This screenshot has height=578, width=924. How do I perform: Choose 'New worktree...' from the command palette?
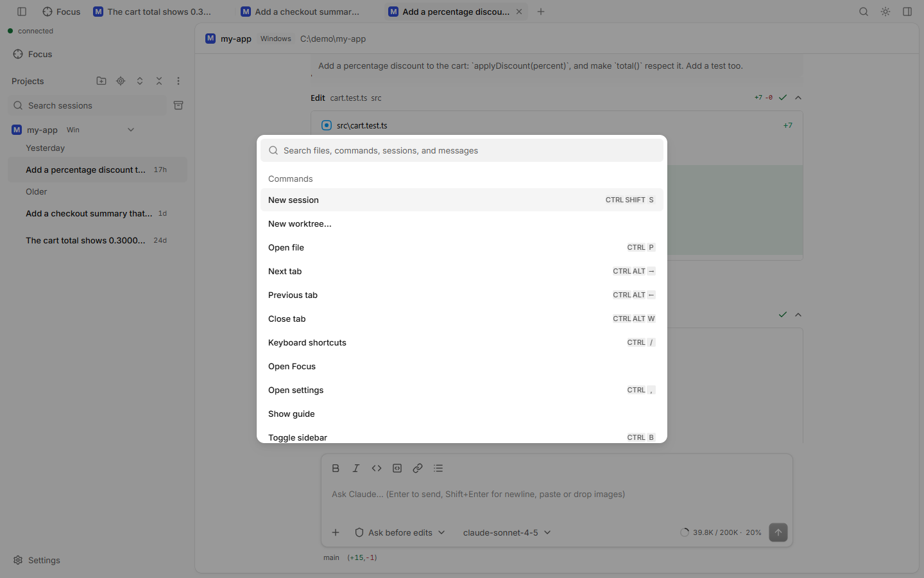pyautogui.click(x=462, y=223)
